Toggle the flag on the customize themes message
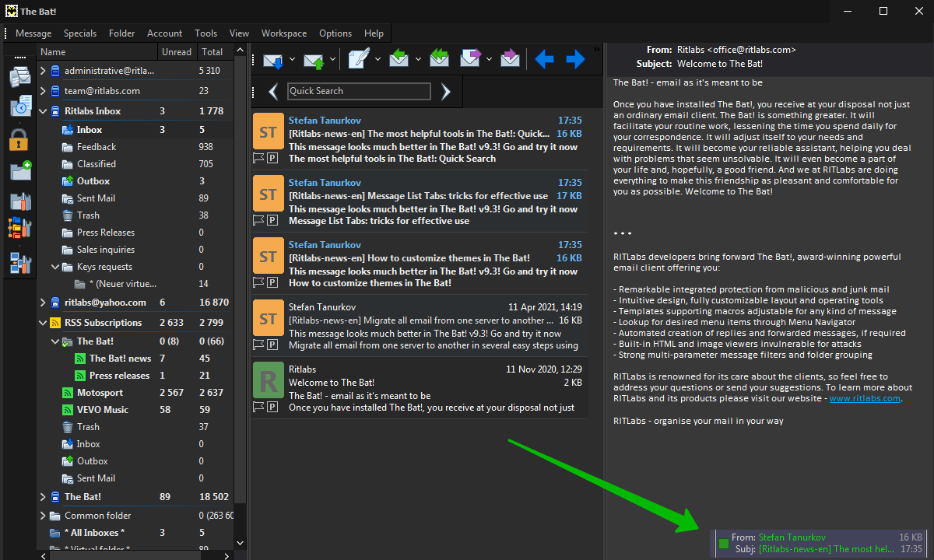The image size is (934, 560). (x=259, y=282)
